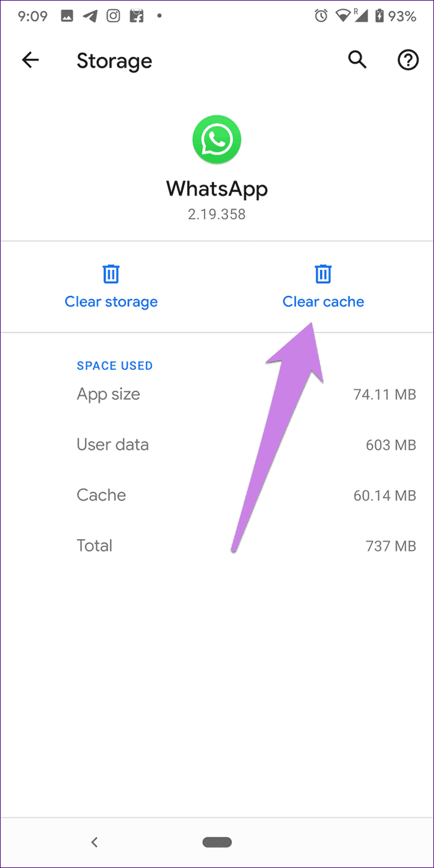Screen dimensions: 434x868
Task: Tap the navigation back arrow at bottom
Action: coord(94,842)
